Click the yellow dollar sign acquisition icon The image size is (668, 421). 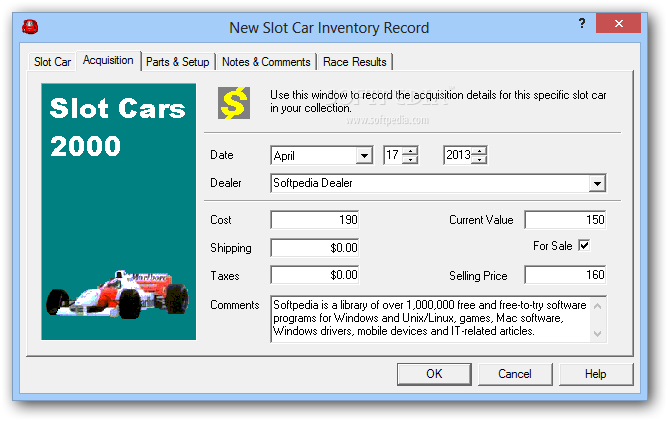coord(234,103)
